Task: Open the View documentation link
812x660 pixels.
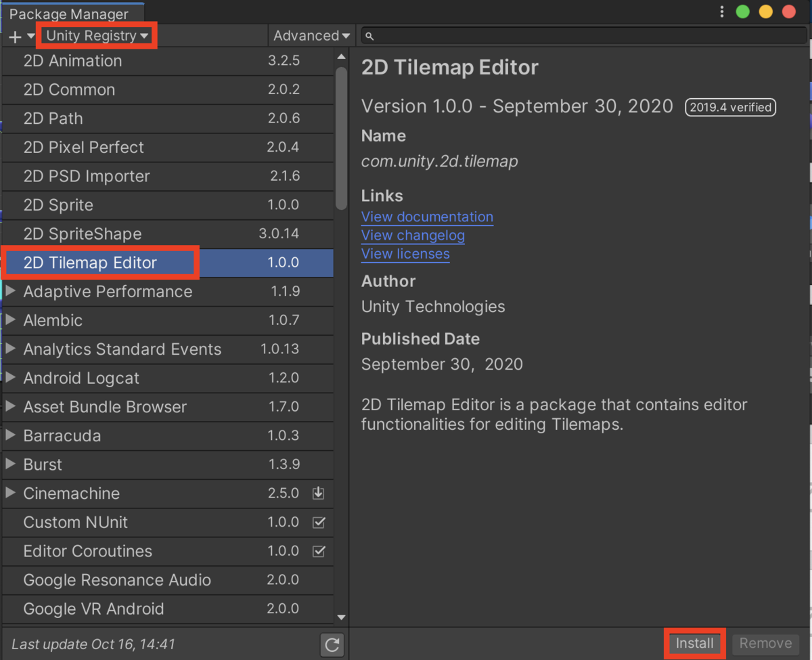Action: tap(427, 217)
